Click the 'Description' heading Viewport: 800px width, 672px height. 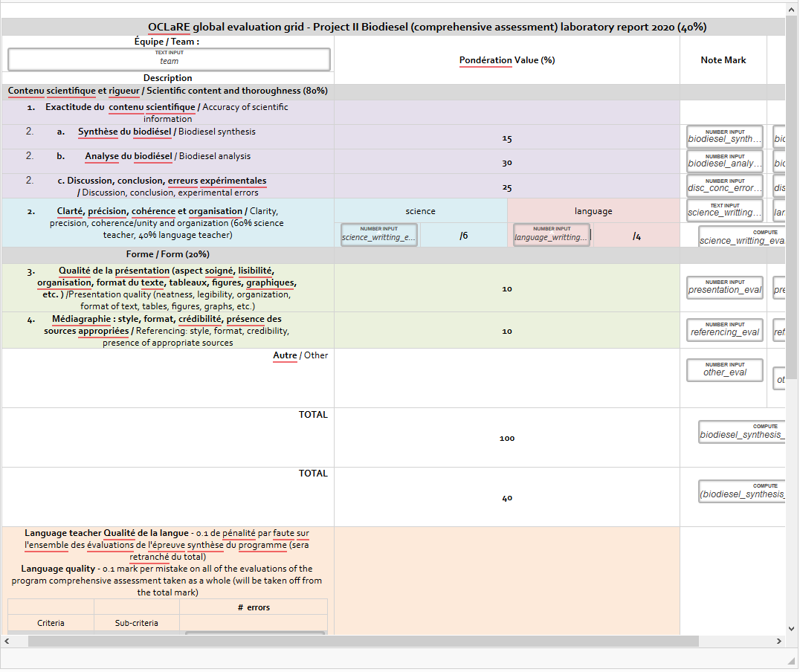(167, 78)
